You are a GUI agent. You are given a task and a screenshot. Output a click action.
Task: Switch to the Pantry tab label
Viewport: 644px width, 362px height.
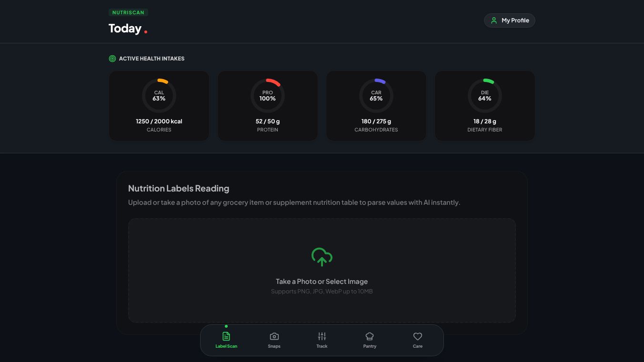pos(370,346)
